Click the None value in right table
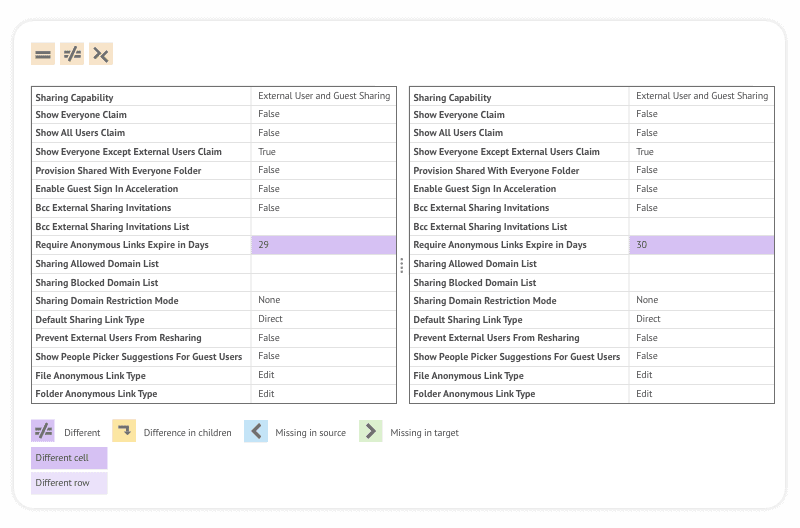The image size is (800, 528). [x=647, y=300]
